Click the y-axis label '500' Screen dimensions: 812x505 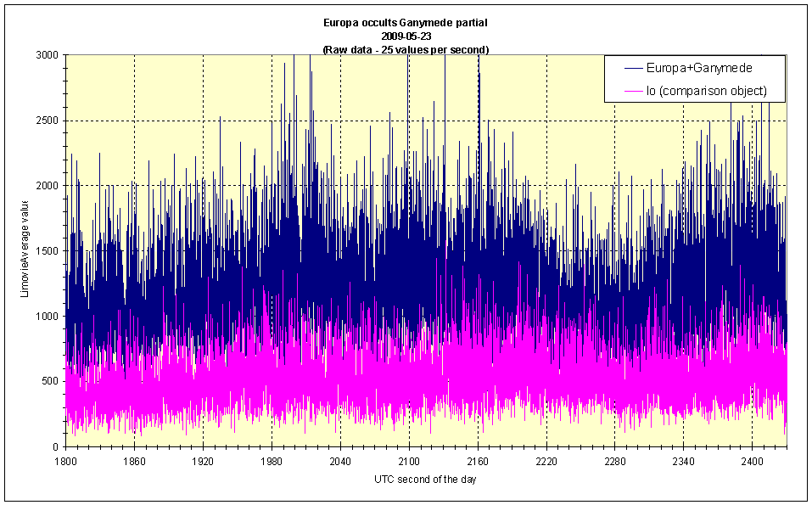coord(50,382)
